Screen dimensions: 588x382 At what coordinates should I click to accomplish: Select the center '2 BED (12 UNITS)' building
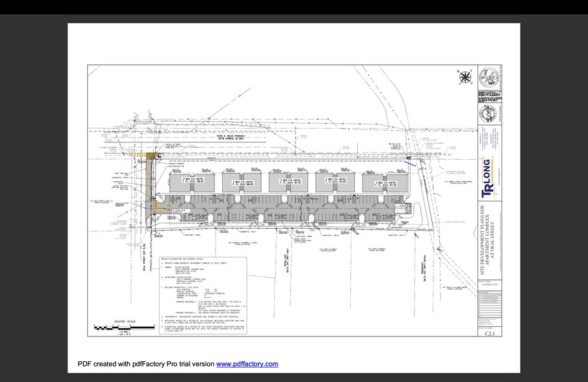[290, 181]
